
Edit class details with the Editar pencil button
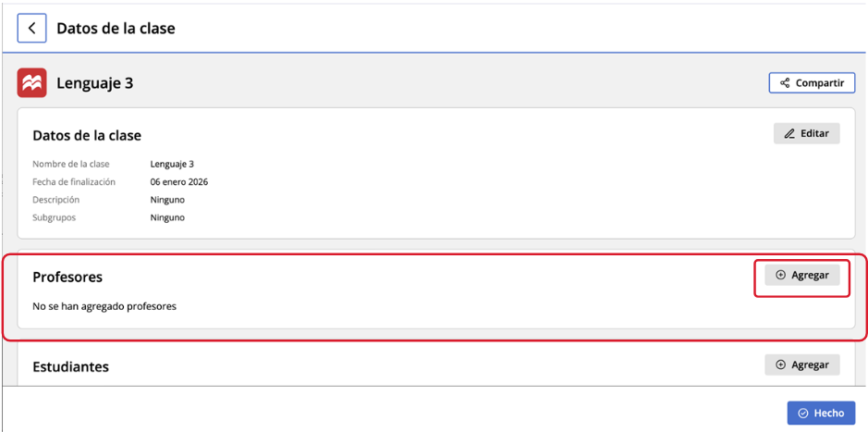806,133
